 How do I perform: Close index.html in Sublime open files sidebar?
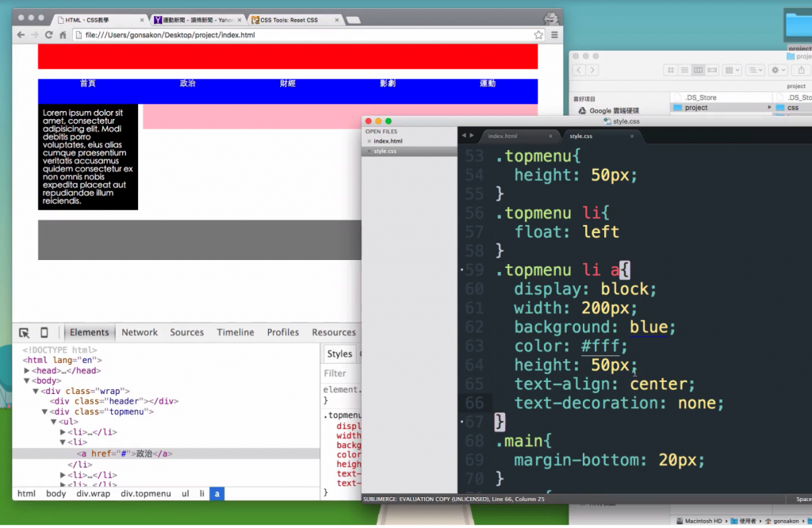coord(369,141)
